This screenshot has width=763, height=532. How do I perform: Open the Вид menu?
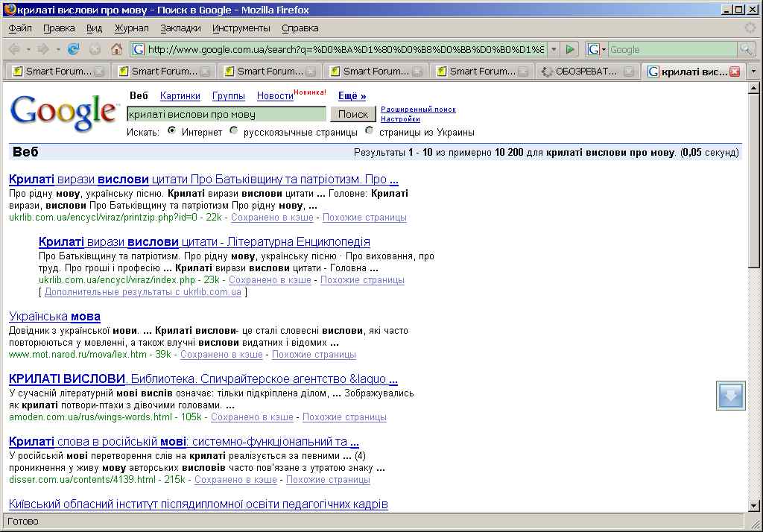(95, 28)
